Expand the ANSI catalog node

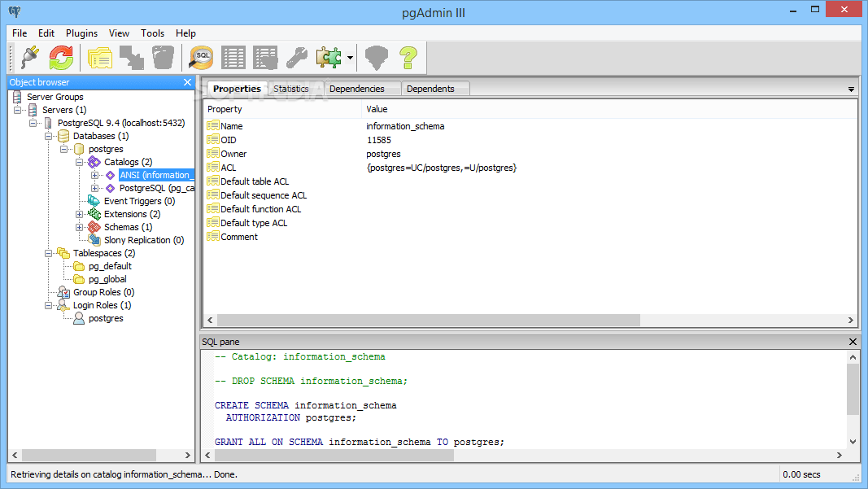pyautogui.click(x=95, y=175)
